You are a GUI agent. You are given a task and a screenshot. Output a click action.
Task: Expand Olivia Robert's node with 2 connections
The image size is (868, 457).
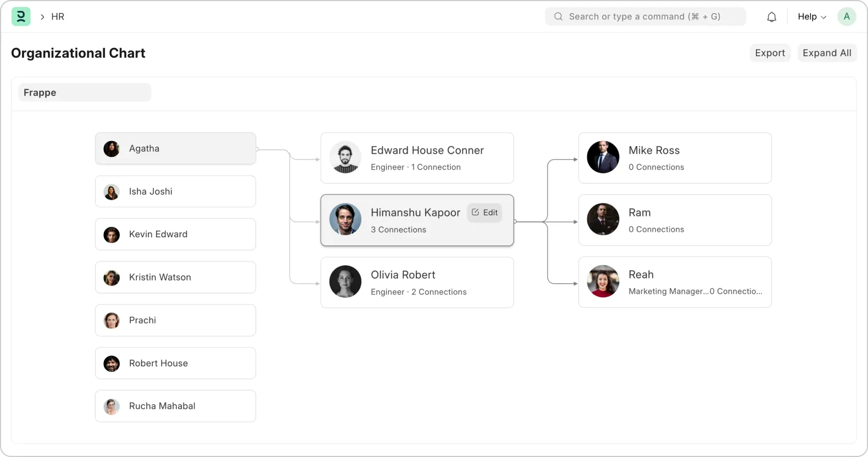(x=418, y=282)
